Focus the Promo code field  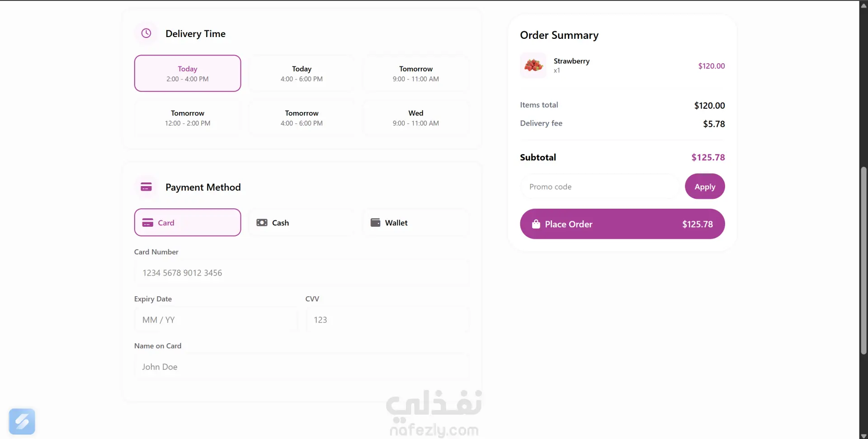coord(599,187)
